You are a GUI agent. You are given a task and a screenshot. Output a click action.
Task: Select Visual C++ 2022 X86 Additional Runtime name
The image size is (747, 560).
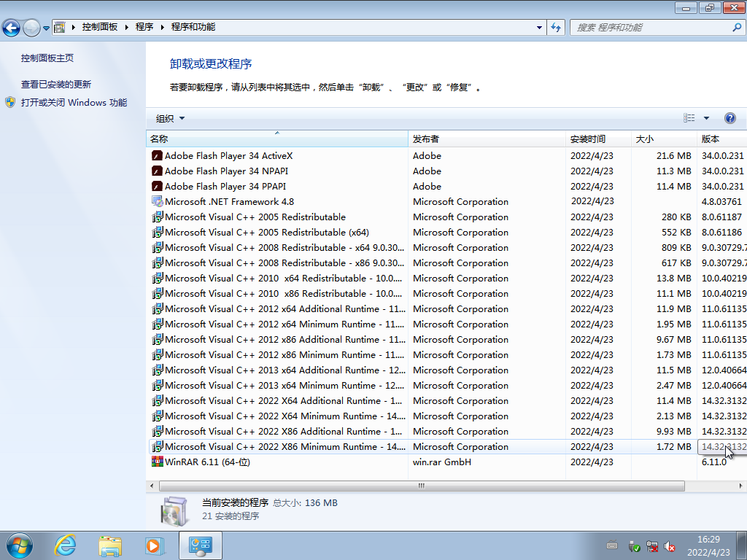click(284, 432)
